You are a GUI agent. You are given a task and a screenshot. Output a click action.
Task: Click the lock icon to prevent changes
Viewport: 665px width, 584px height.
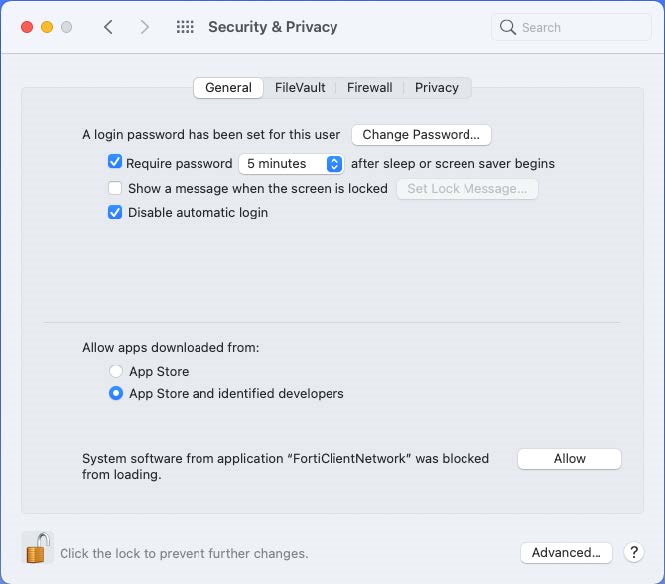click(37, 548)
